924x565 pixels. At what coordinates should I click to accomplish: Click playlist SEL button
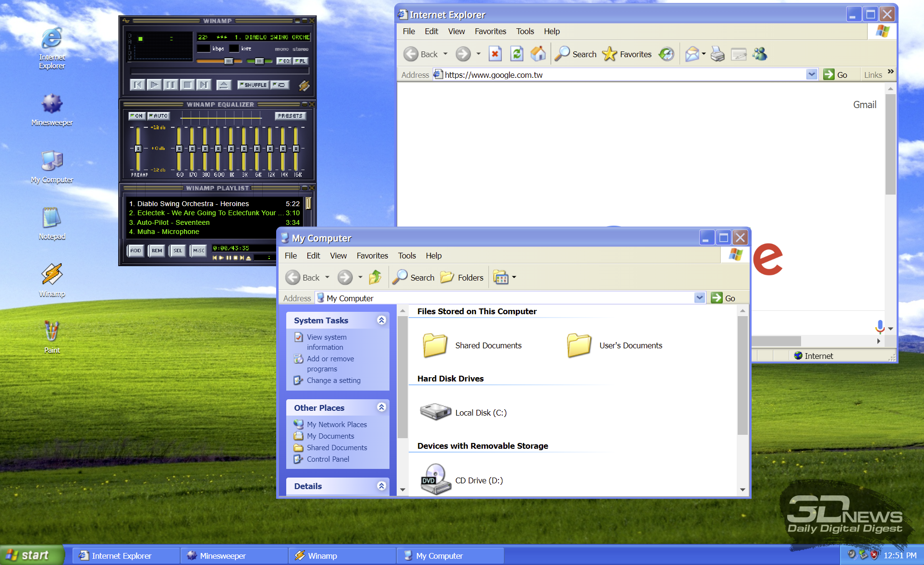point(178,250)
